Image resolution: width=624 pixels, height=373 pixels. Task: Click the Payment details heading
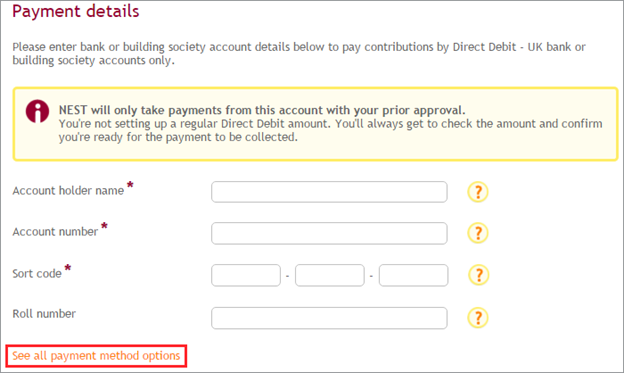coord(76,11)
